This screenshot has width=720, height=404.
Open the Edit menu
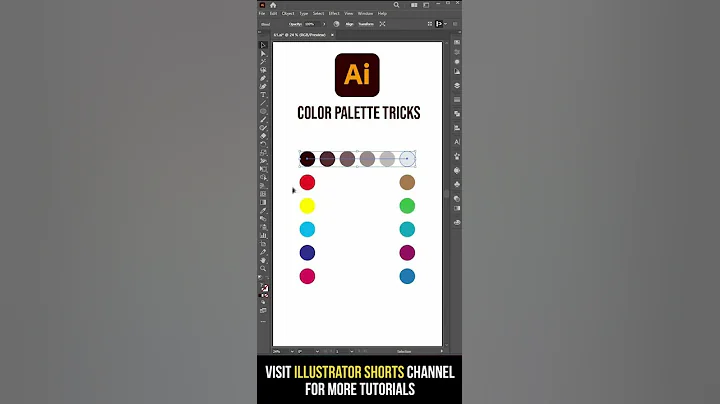pos(273,13)
